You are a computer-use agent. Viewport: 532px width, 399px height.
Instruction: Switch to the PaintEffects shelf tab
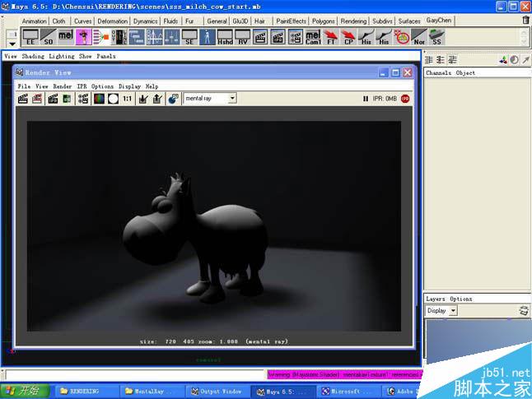coord(291,21)
